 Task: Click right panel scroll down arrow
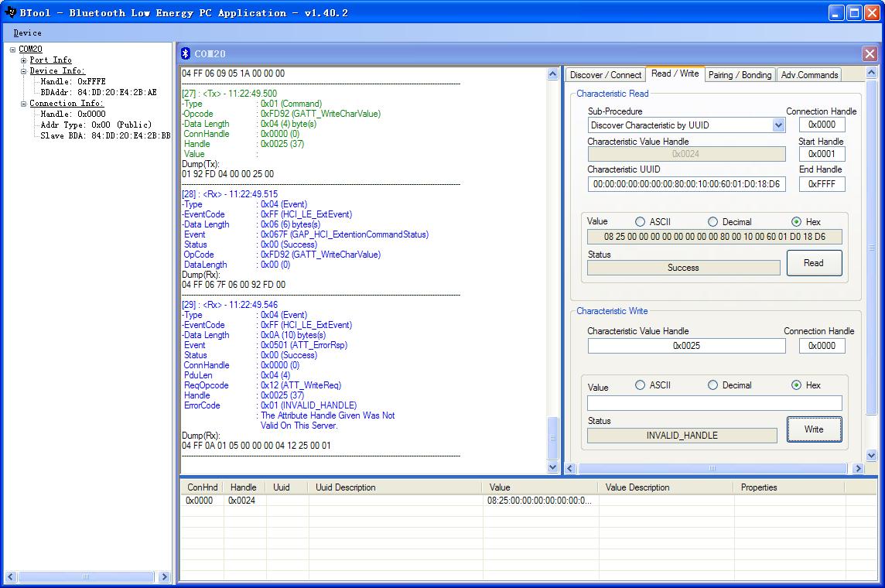pos(871,456)
